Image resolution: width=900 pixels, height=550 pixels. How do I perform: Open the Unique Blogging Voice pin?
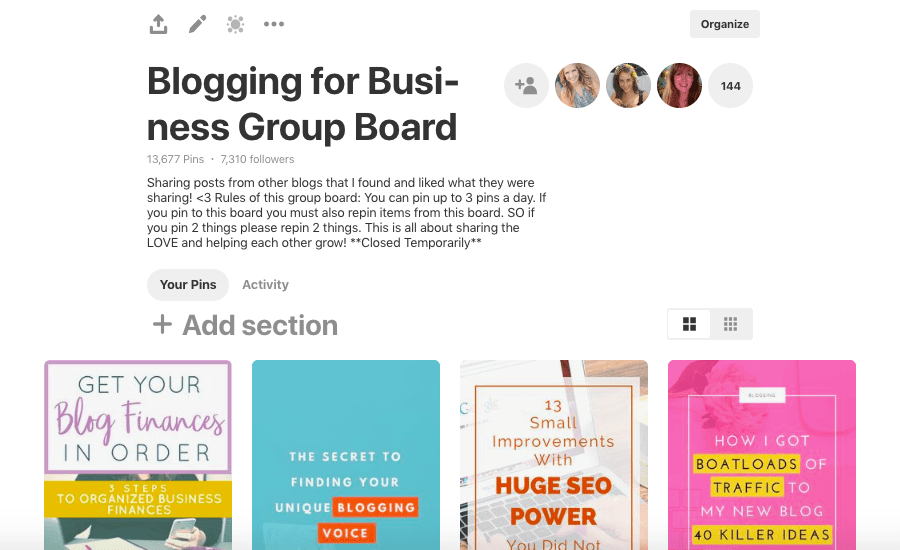346,455
